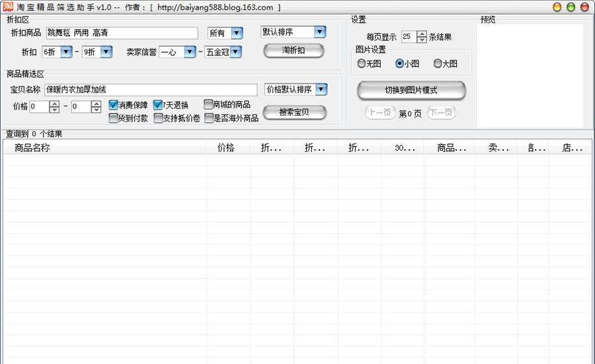Decrease the minimum price with down arrow
This screenshot has width=595, height=364.
click(54, 110)
